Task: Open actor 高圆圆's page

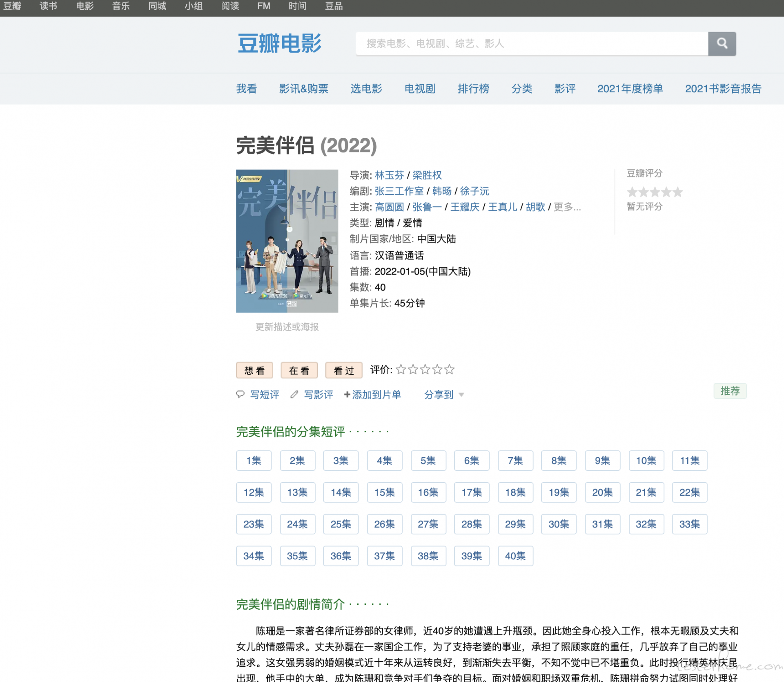Action: click(x=390, y=207)
